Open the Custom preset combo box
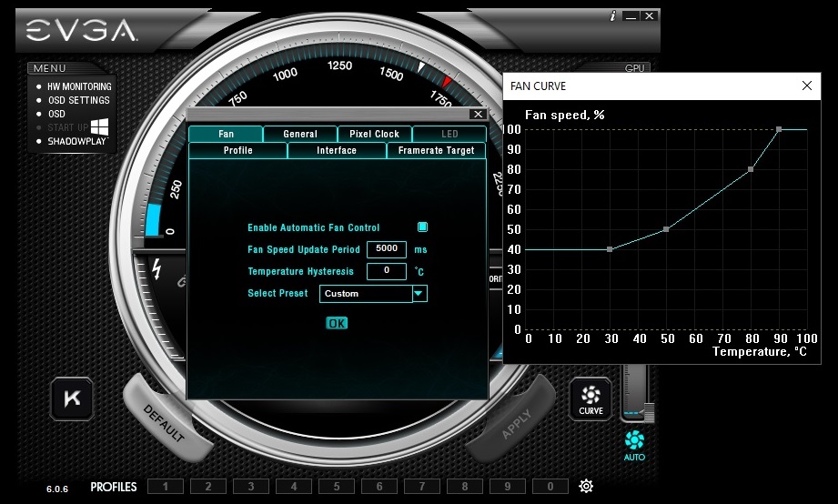838x504 pixels. pyautogui.click(x=366, y=294)
